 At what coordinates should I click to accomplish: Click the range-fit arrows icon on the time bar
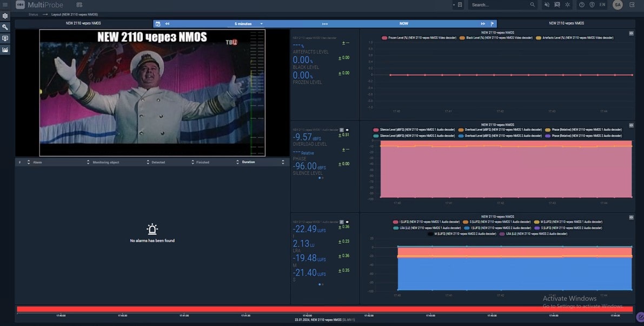pos(325,24)
